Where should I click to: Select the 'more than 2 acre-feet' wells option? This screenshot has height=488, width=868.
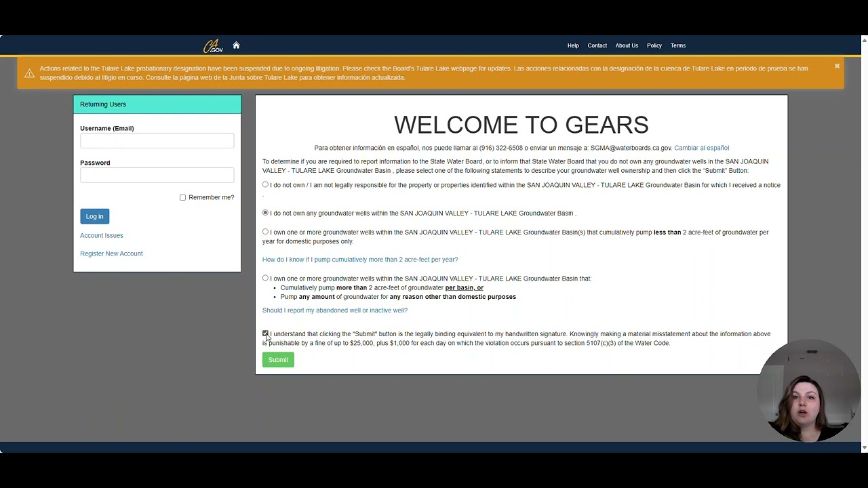(265, 278)
